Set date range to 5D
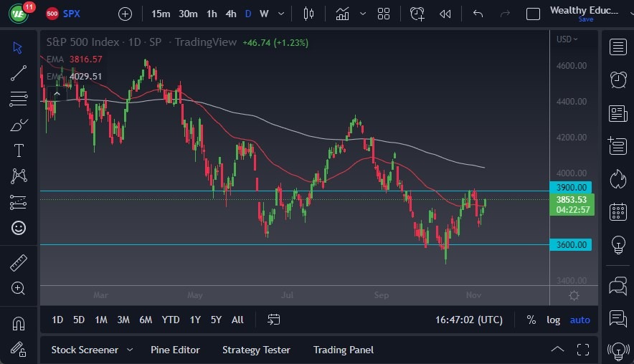 pyautogui.click(x=78, y=320)
